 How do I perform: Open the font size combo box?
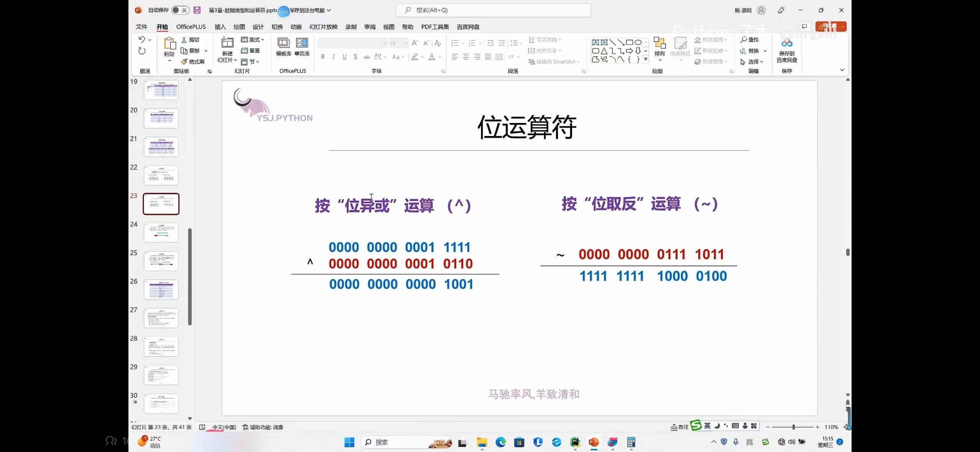click(x=398, y=43)
